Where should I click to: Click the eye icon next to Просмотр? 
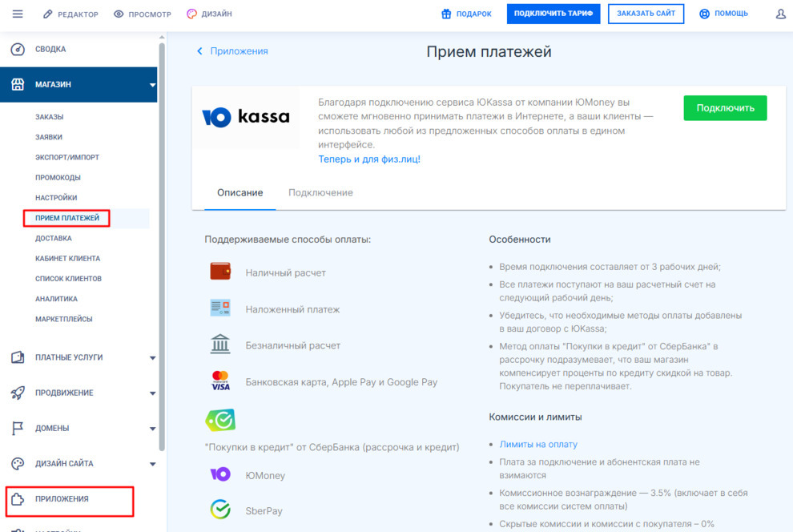pyautogui.click(x=119, y=14)
